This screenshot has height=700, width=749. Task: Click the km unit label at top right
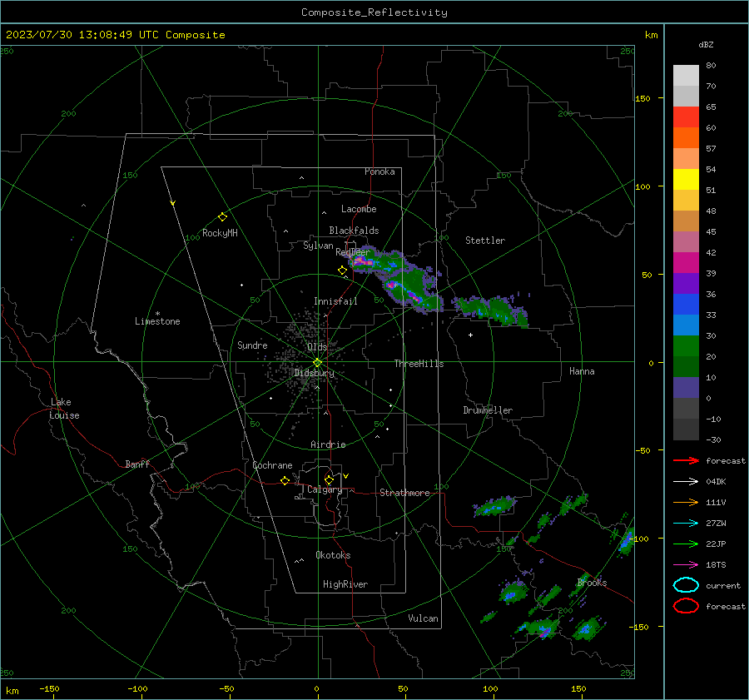(x=651, y=35)
